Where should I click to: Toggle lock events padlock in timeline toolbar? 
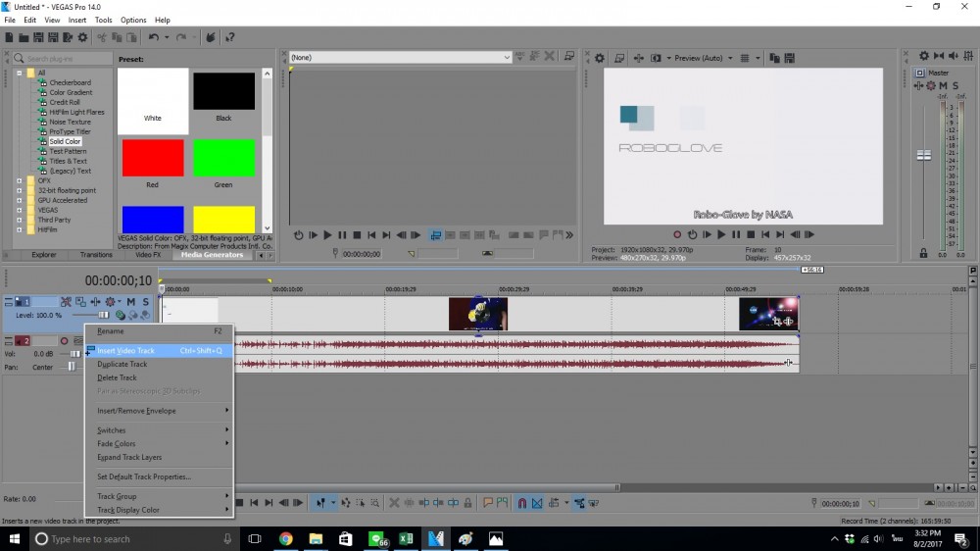[x=467, y=503]
